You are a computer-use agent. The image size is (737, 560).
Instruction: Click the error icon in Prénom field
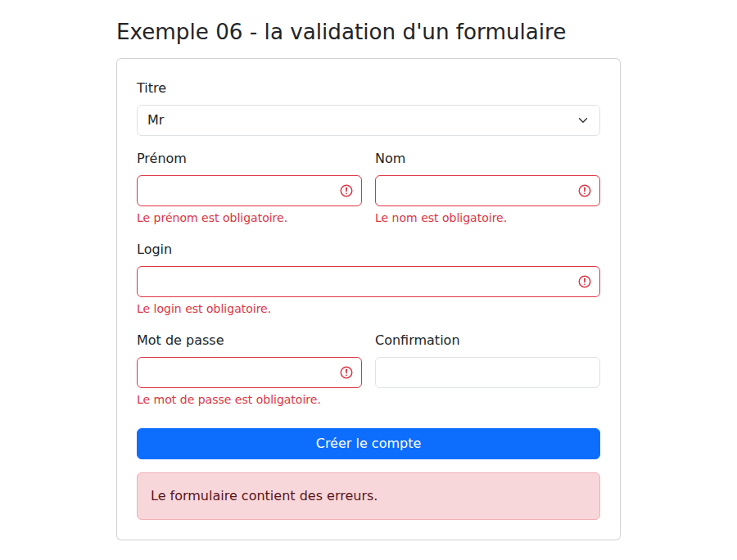[x=346, y=191]
